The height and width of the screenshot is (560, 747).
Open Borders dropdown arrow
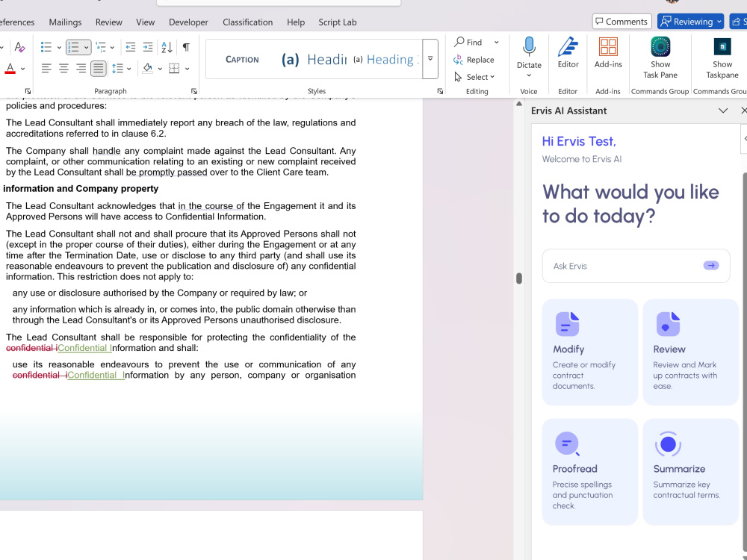click(x=187, y=69)
